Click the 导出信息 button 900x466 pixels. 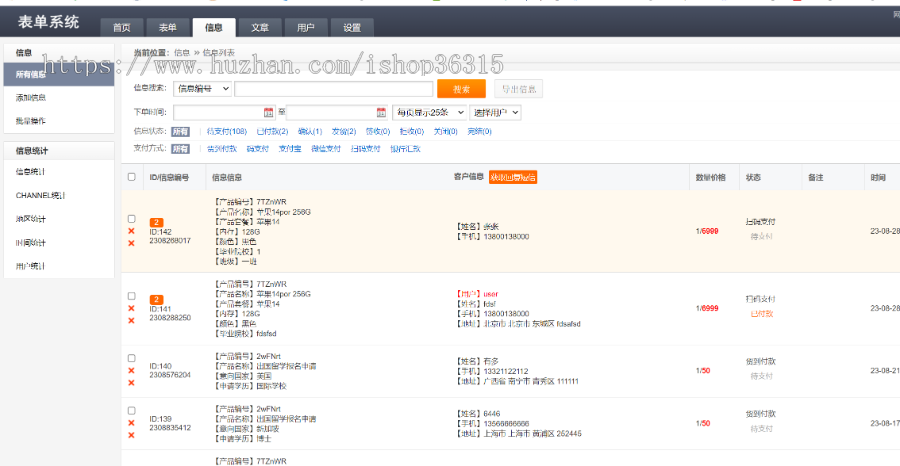tap(519, 89)
